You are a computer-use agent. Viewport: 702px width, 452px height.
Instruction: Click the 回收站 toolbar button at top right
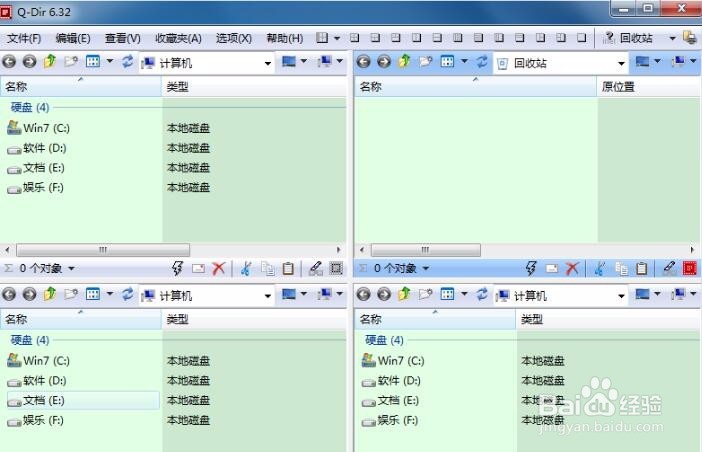(x=628, y=38)
